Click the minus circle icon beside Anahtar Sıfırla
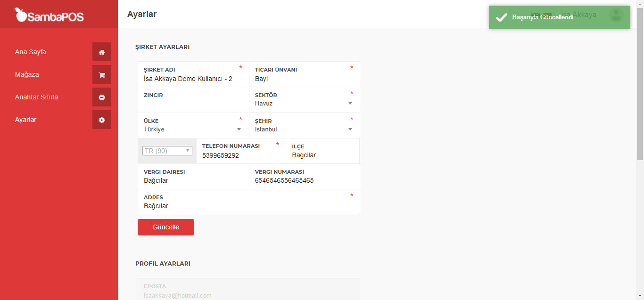Image resolution: width=644 pixels, height=300 pixels. [x=102, y=97]
